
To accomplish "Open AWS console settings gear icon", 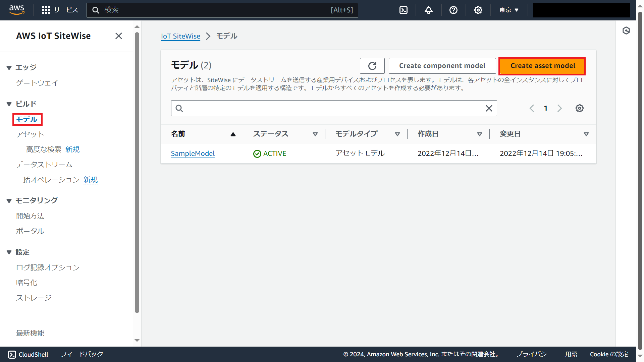I will (478, 10).
